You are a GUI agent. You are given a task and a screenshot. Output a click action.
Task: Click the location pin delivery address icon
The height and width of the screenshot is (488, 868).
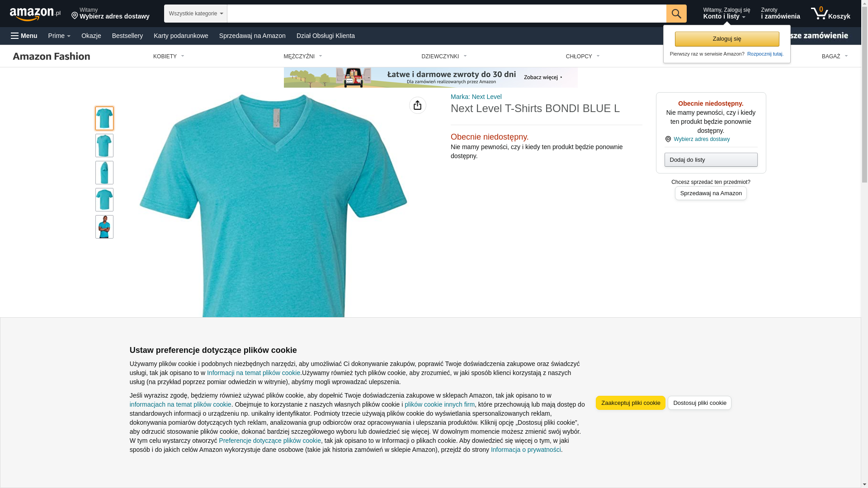[75, 16]
